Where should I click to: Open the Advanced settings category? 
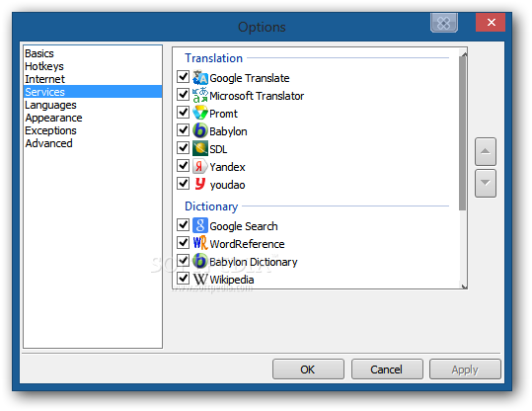[93, 143]
